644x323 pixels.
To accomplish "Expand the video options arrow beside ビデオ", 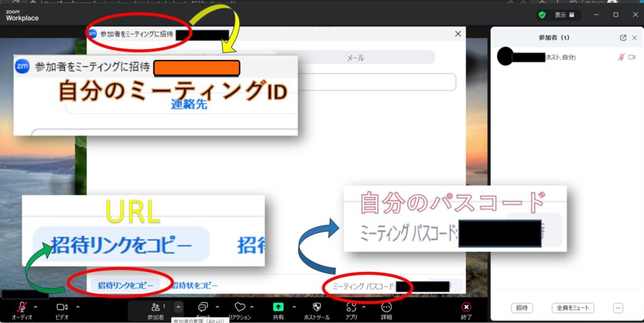I will tap(78, 307).
